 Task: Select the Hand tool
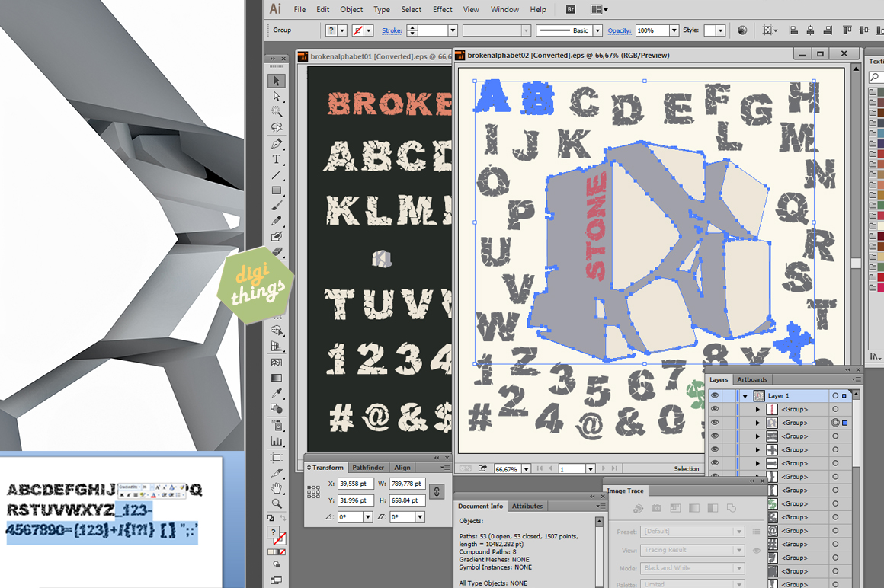coord(276,490)
